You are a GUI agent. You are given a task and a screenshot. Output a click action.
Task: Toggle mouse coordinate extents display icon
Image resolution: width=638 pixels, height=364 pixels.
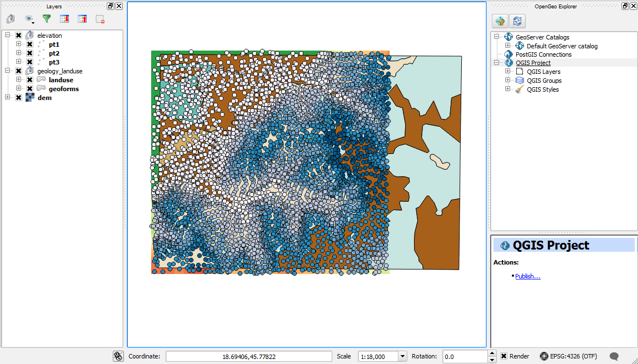118,356
